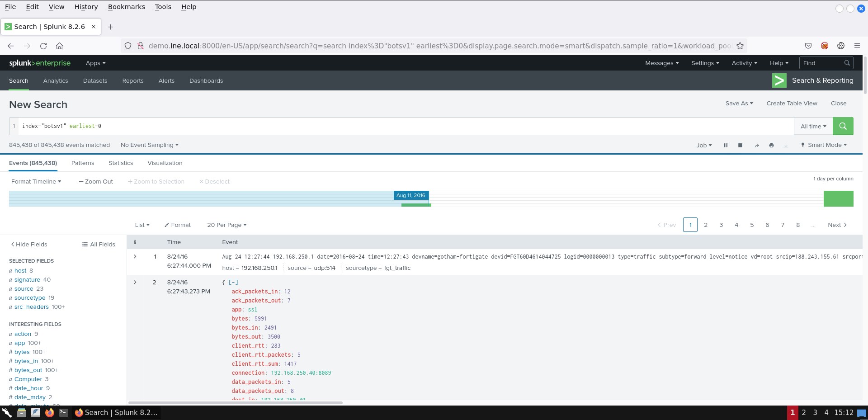This screenshot has width=868, height=420.
Task: Save page to Pocket
Action: point(808,46)
